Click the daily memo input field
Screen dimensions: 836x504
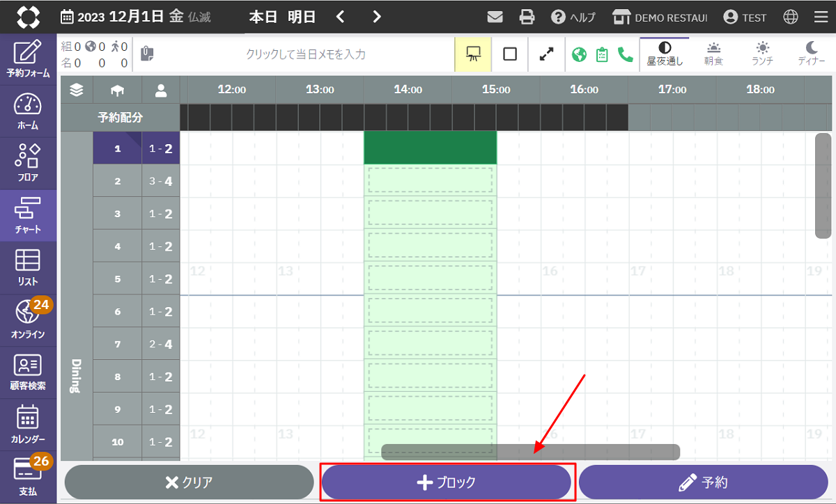tap(305, 54)
